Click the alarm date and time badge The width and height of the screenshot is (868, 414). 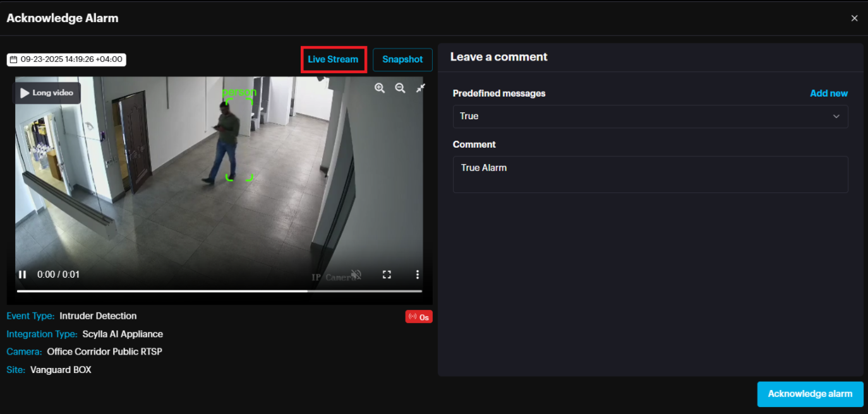pyautogui.click(x=66, y=59)
